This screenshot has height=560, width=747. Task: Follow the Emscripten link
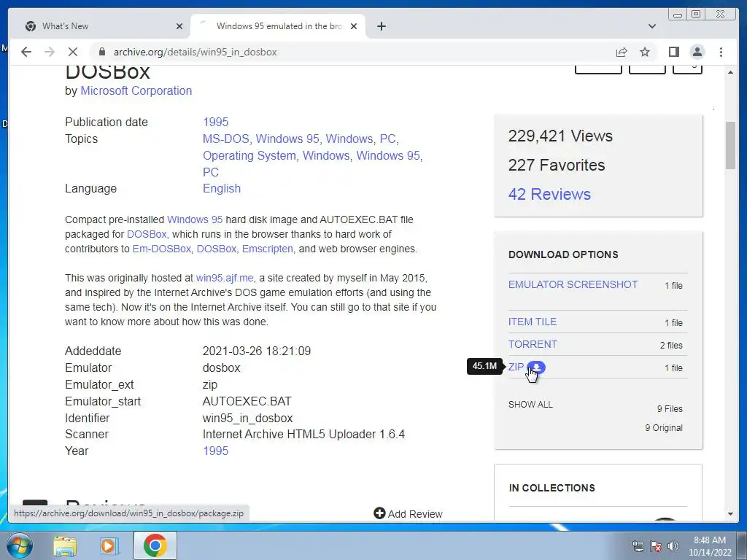(x=267, y=249)
